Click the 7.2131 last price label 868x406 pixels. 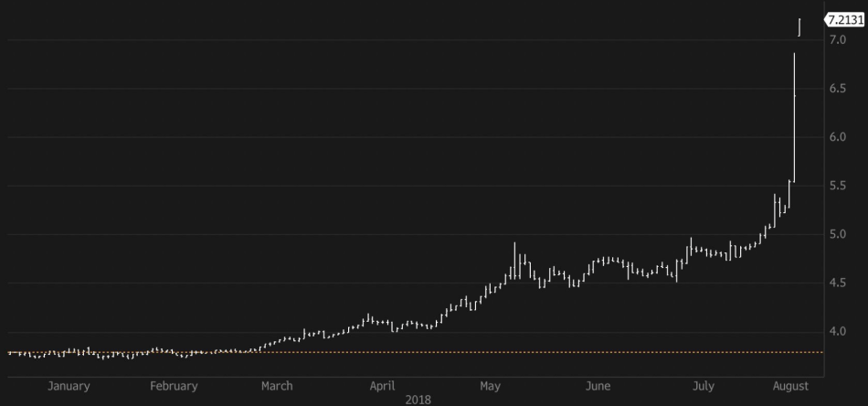coord(845,20)
